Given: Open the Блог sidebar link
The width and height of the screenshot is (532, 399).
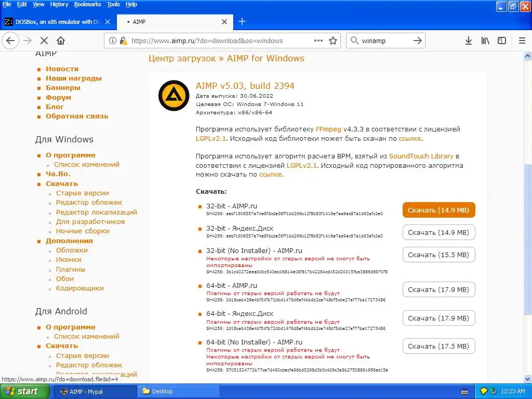Looking at the screenshot, I should coord(55,107).
